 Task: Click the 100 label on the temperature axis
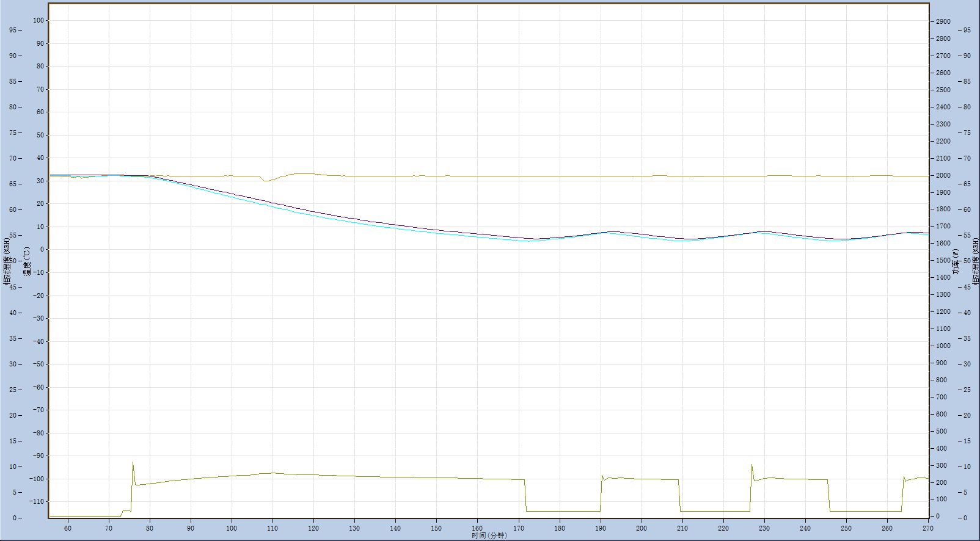pyautogui.click(x=38, y=20)
